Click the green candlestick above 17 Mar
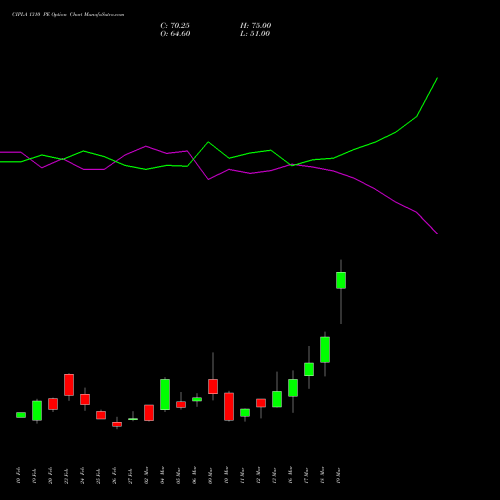This screenshot has height=500, width=500. [x=309, y=369]
